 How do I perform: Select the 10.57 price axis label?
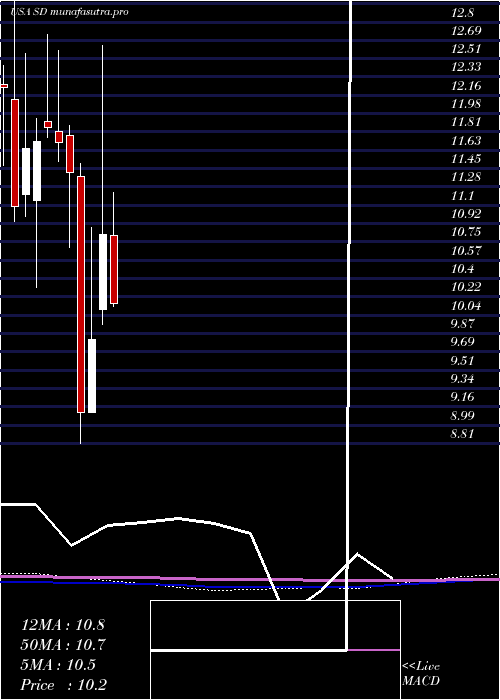[x=466, y=251]
